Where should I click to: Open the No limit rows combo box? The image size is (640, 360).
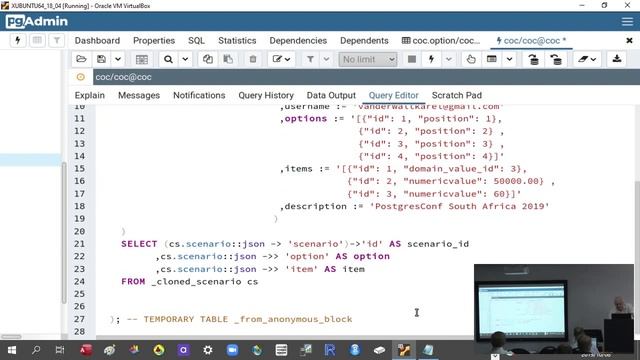point(368,59)
